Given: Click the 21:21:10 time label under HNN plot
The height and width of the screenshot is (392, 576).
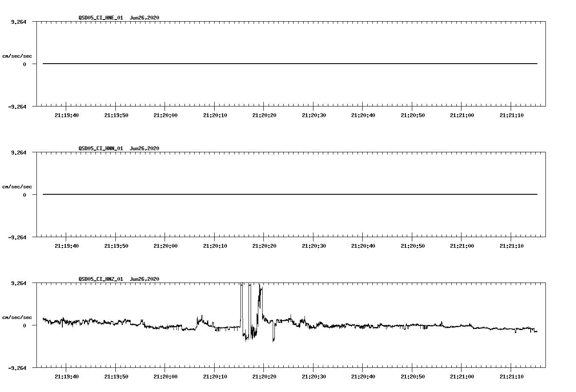Looking at the screenshot, I should coord(512,246).
